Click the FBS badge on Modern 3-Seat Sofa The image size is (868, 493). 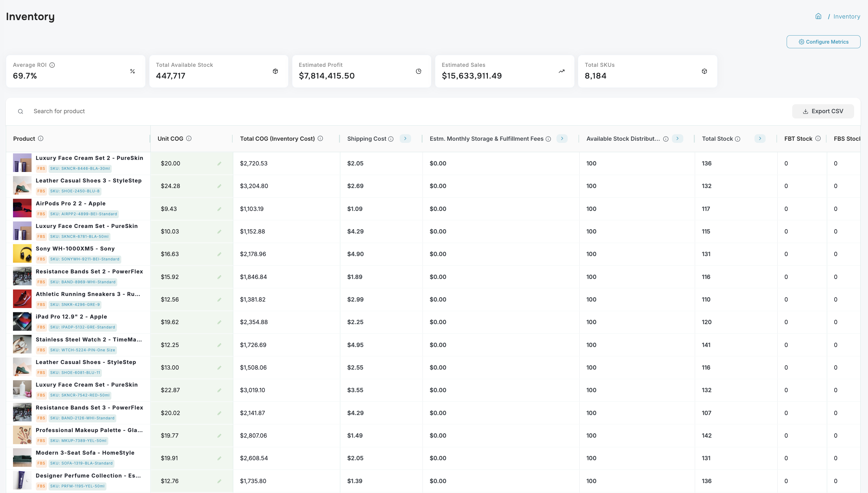[x=41, y=463]
